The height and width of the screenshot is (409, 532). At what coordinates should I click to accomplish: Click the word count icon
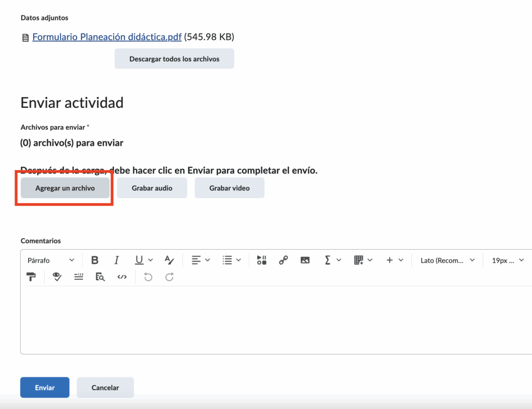tap(78, 277)
